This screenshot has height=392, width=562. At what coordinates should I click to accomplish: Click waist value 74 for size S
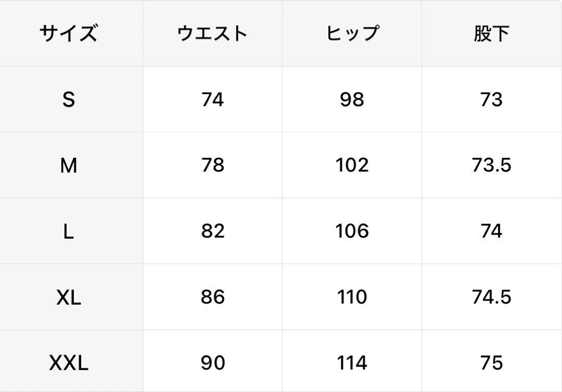point(212,99)
